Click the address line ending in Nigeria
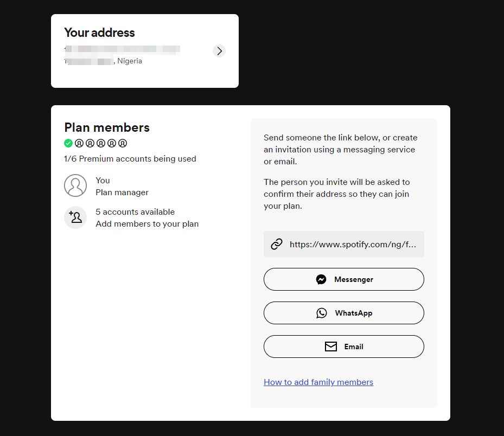The width and height of the screenshot is (504, 436). pyautogui.click(x=129, y=61)
